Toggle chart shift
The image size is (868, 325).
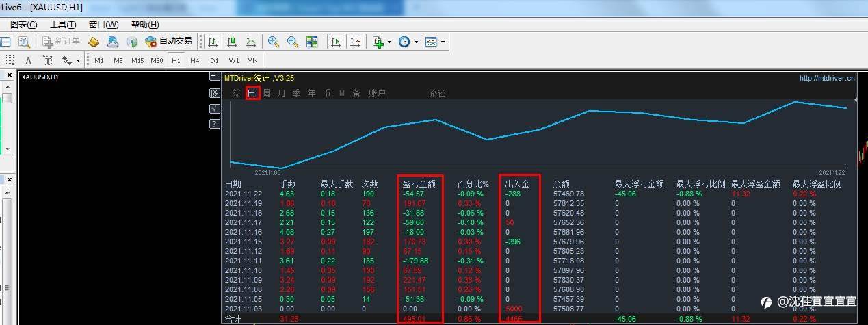point(354,42)
